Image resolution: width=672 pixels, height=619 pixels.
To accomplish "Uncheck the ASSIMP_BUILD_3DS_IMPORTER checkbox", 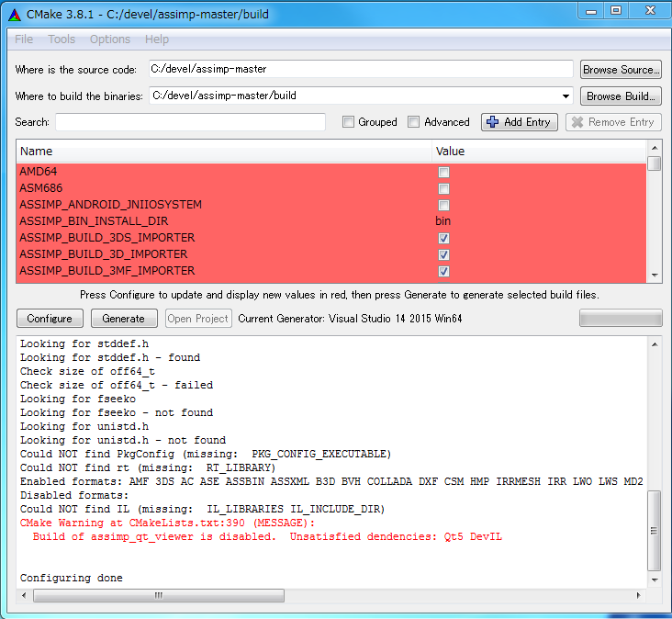I will pyautogui.click(x=443, y=239).
